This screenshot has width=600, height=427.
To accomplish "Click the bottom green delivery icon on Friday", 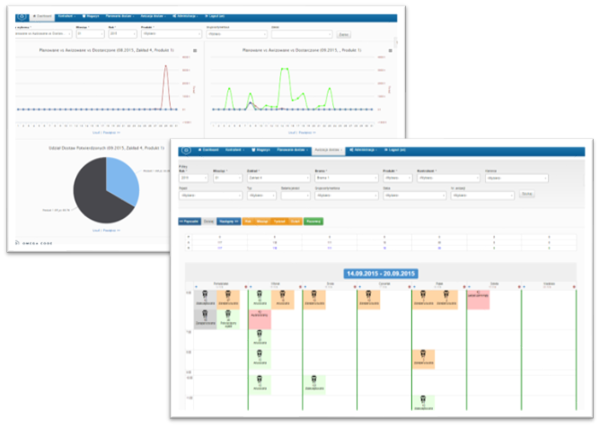I will click(x=423, y=402).
